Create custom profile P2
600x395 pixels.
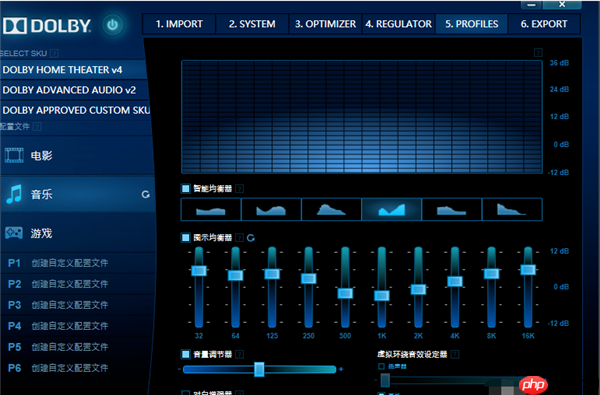[x=78, y=284]
